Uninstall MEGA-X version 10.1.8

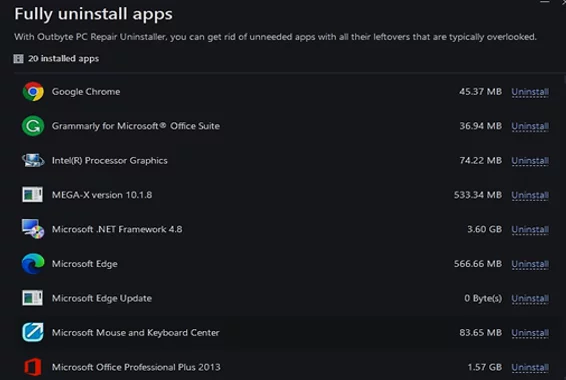(530, 195)
